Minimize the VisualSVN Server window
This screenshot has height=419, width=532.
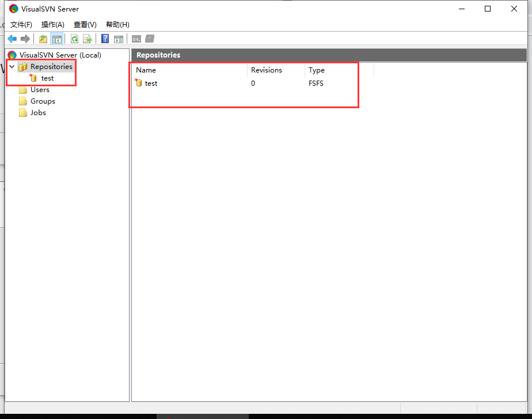[x=462, y=9]
